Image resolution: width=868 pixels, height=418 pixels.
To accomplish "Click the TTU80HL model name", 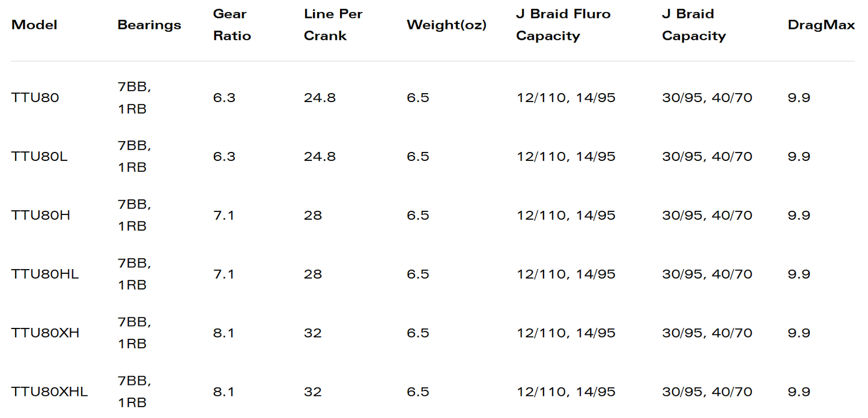I will point(44,274).
